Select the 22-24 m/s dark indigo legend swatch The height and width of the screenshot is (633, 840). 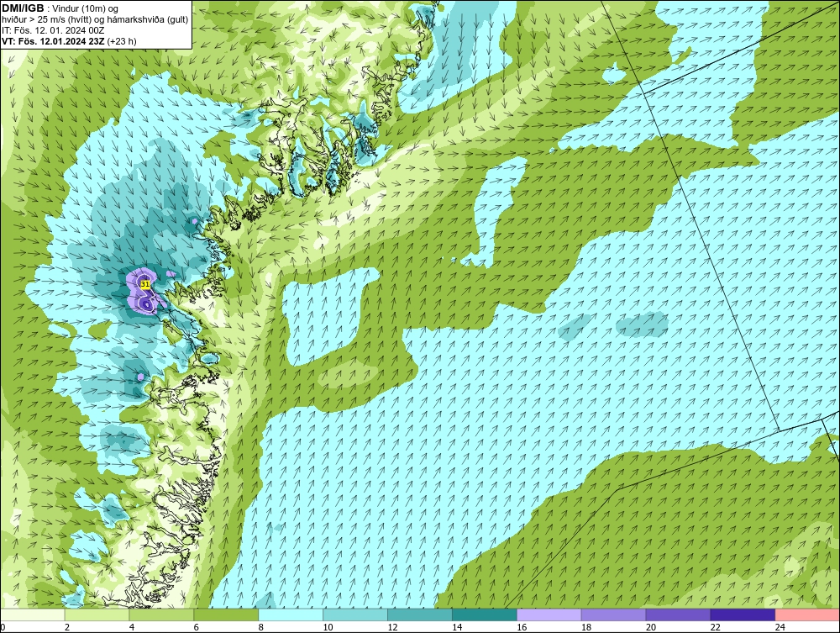click(743, 615)
